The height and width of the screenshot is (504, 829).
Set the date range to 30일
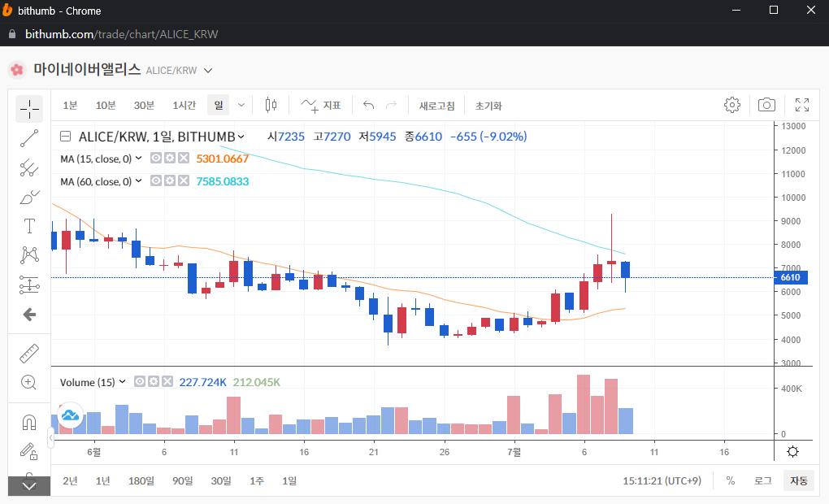(x=221, y=480)
